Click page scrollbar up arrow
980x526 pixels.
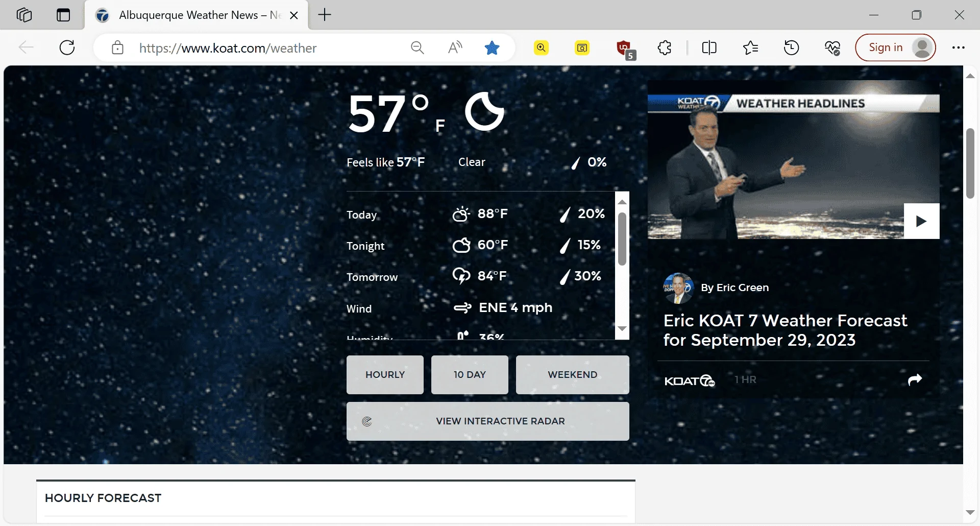pos(970,76)
